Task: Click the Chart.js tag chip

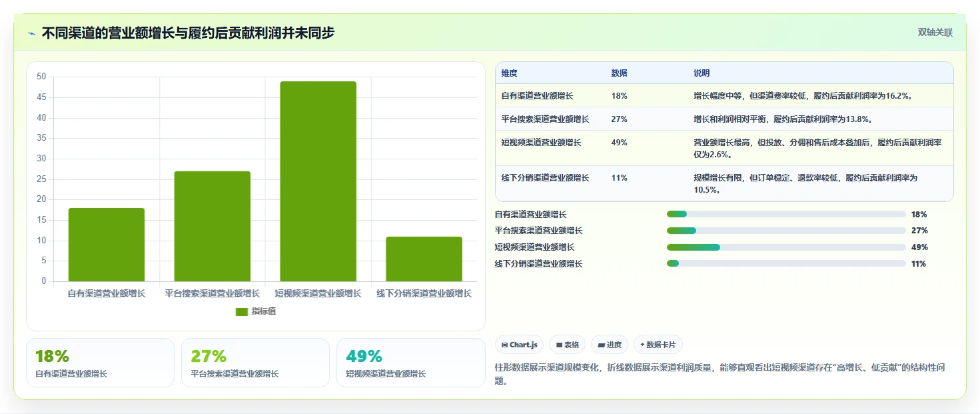Action: 519,345
